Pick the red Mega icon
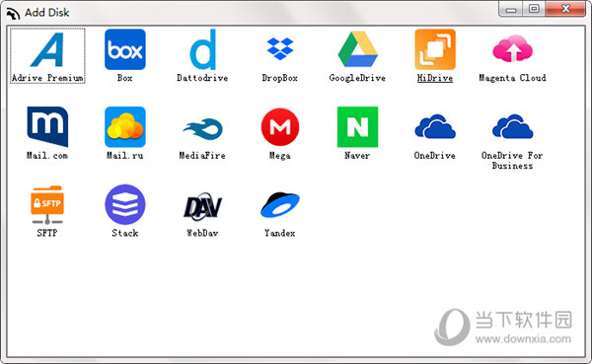The width and height of the screenshot is (592, 364). point(280,127)
